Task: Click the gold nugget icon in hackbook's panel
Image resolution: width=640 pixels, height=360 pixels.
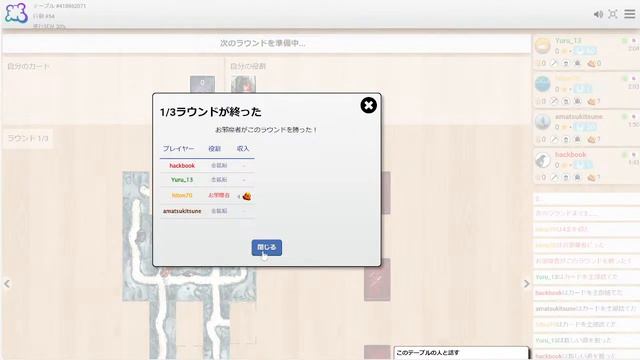Action: pos(591,178)
